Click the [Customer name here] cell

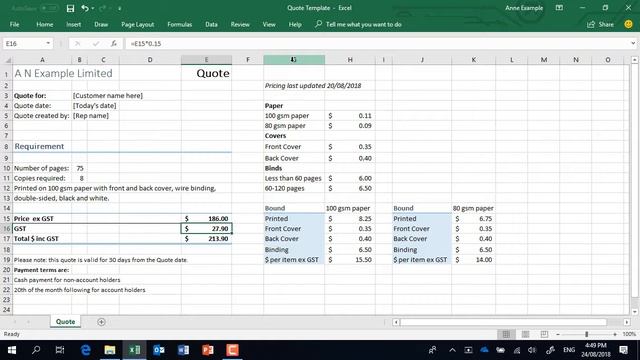[108, 96]
